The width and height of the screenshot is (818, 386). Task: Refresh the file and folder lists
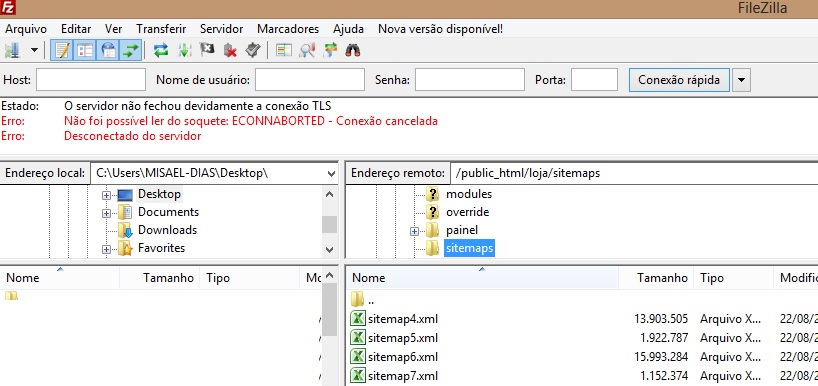point(161,51)
